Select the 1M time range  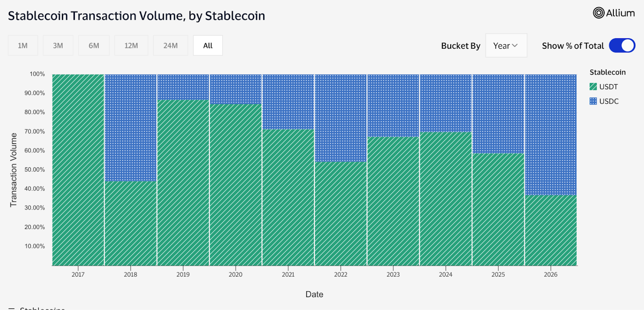tap(23, 46)
